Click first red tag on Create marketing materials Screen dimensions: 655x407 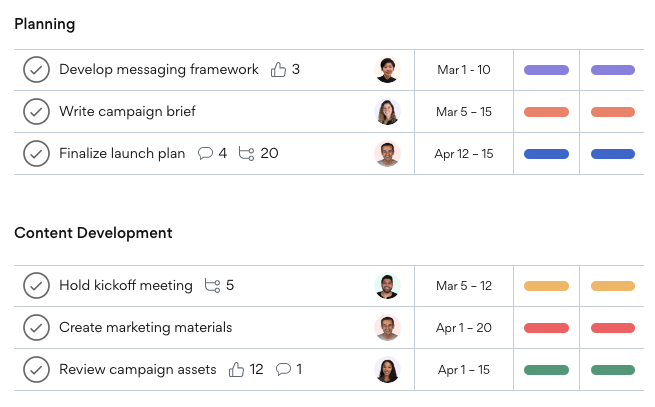546,328
